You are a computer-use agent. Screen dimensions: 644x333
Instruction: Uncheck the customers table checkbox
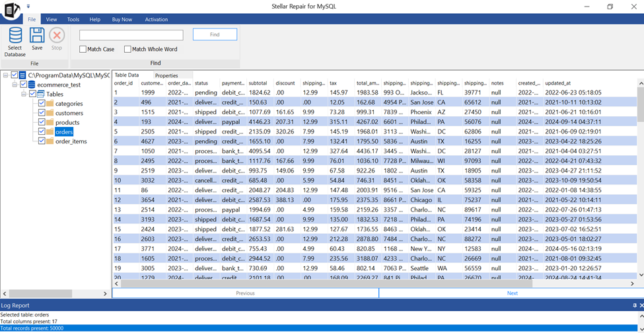tap(42, 113)
